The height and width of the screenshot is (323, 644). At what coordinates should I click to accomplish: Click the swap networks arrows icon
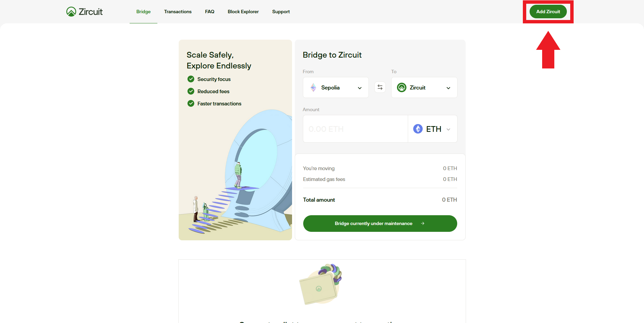[x=380, y=87]
